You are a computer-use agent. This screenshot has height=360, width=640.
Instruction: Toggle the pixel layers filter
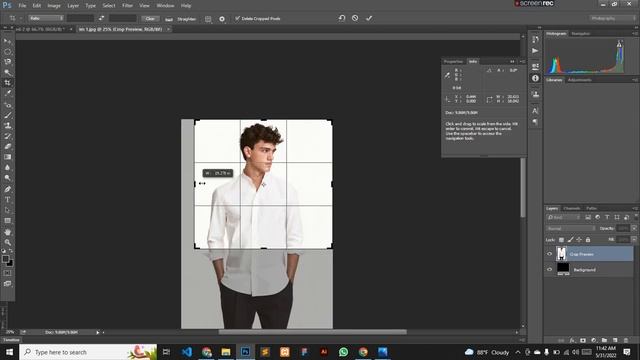[x=588, y=217]
